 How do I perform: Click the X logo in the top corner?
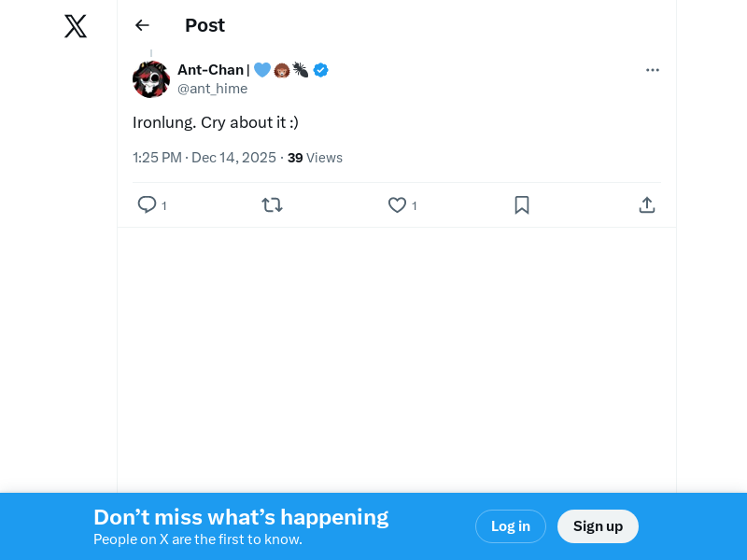click(x=75, y=26)
